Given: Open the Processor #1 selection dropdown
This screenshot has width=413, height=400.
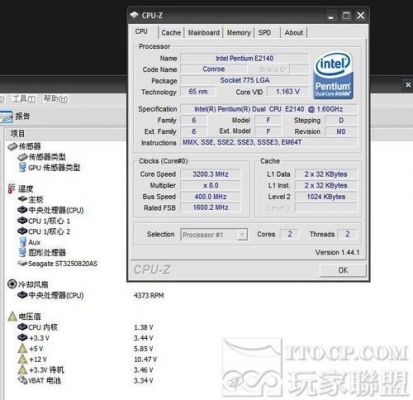Looking at the screenshot, I should coord(214,234).
